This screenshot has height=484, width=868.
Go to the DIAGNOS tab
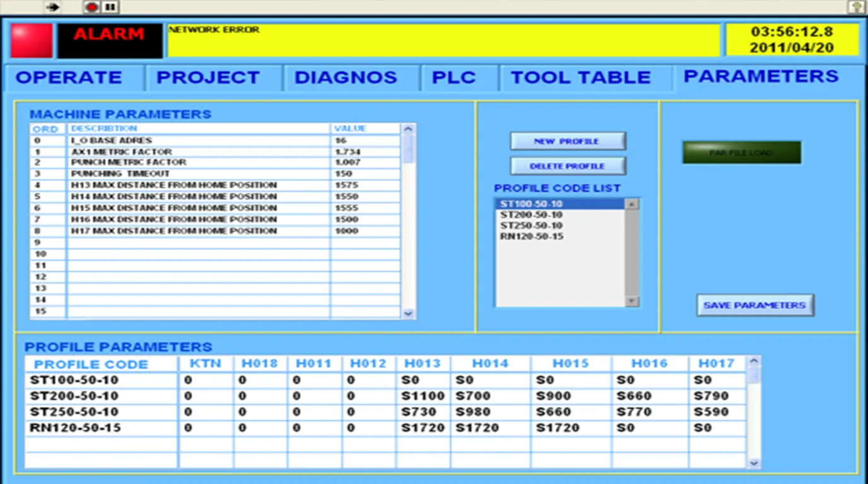346,78
